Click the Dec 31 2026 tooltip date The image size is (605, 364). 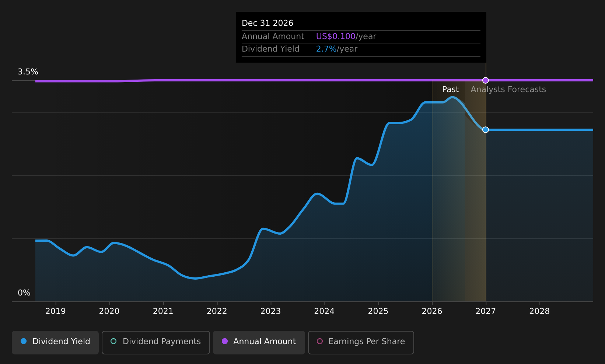(267, 23)
